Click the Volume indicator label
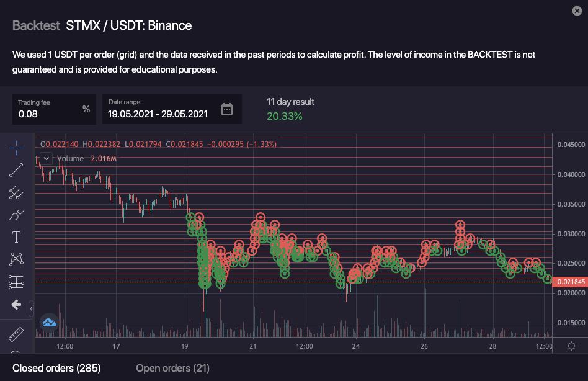This screenshot has height=381, width=588. tap(70, 159)
